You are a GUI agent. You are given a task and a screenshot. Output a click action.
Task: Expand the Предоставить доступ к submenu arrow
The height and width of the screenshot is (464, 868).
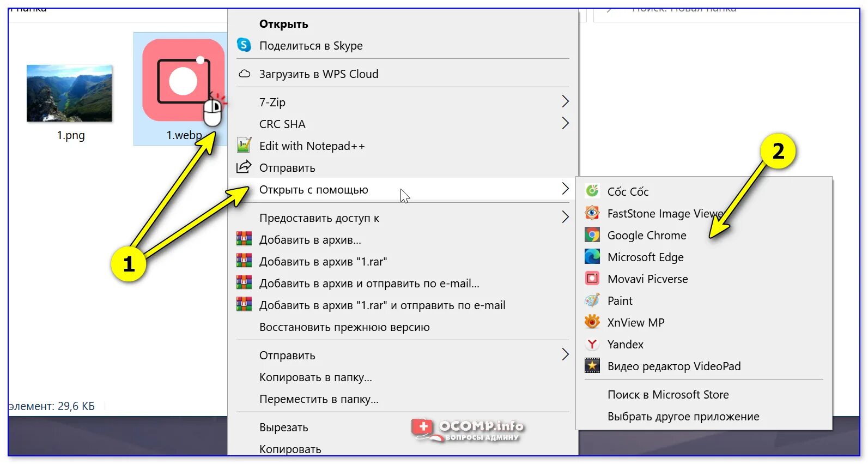pos(565,217)
